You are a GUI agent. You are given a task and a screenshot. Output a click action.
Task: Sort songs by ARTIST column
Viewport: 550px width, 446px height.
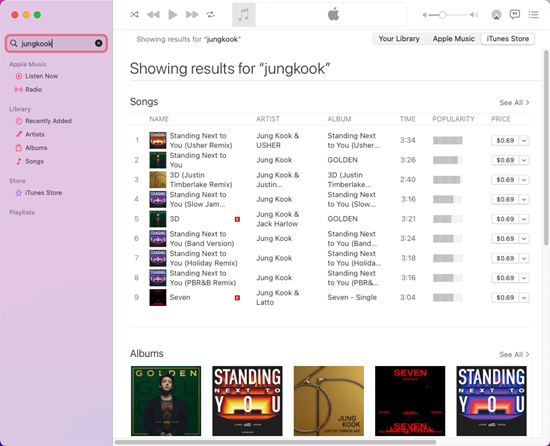coord(268,119)
